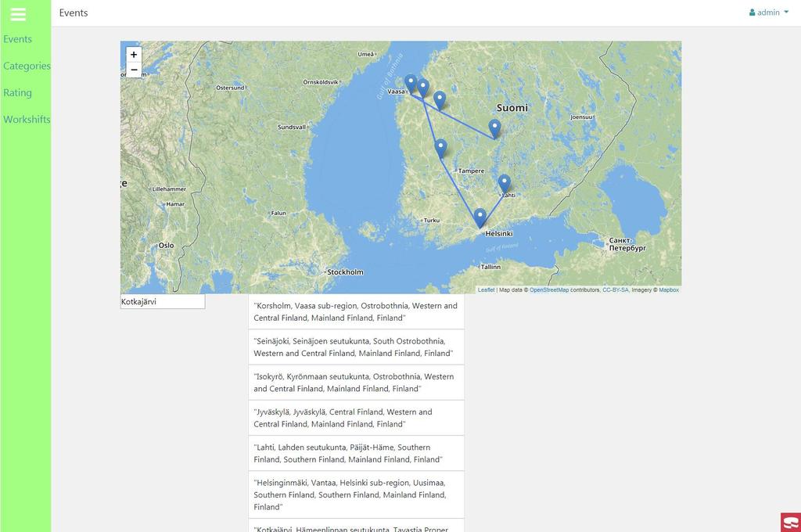Click the Umeå city label on map
The height and width of the screenshot is (532, 801).
(366, 54)
